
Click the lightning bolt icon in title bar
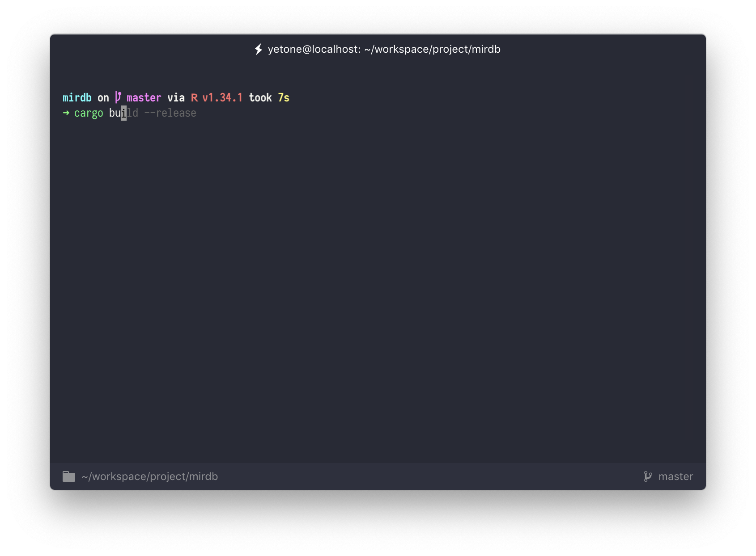pyautogui.click(x=259, y=49)
